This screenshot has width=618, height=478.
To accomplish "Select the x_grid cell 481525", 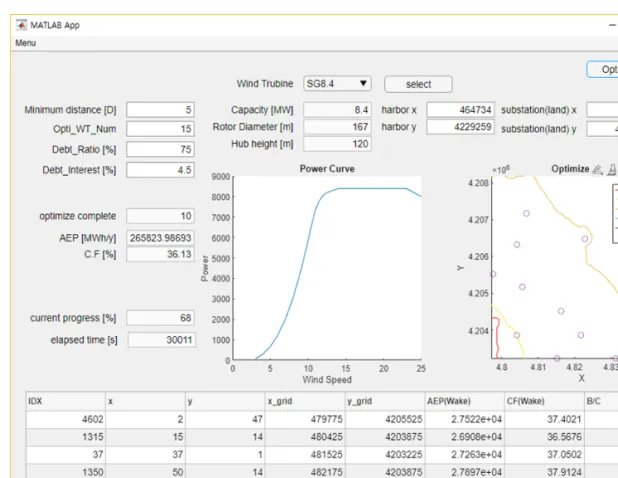I will (305, 455).
